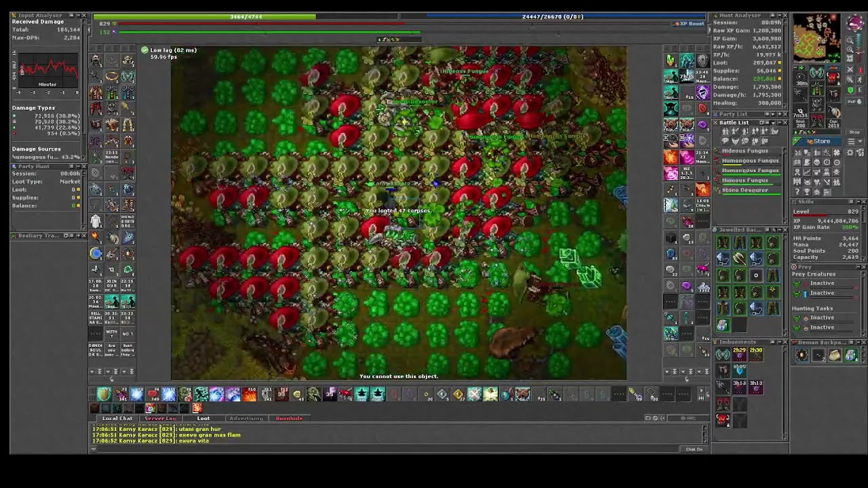Collapse the Input Analyser panel

coord(78,16)
